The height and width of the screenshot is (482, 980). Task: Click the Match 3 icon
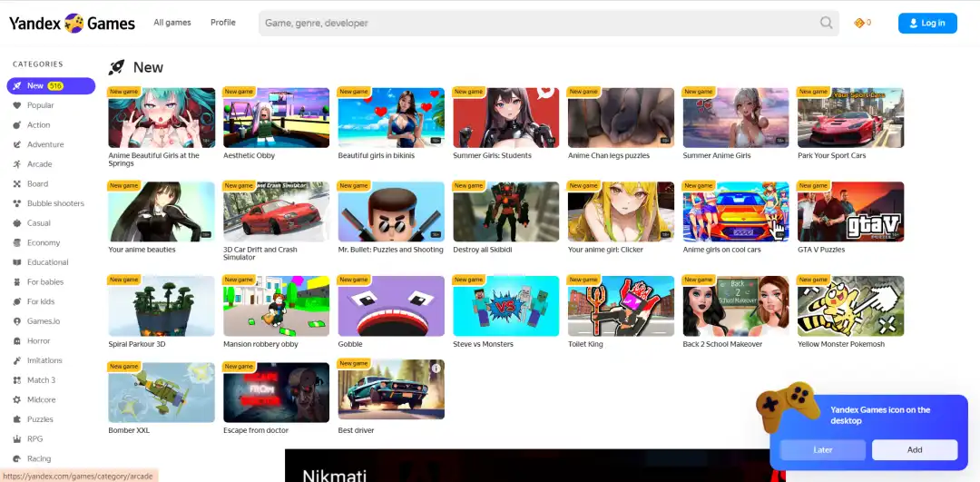point(17,380)
